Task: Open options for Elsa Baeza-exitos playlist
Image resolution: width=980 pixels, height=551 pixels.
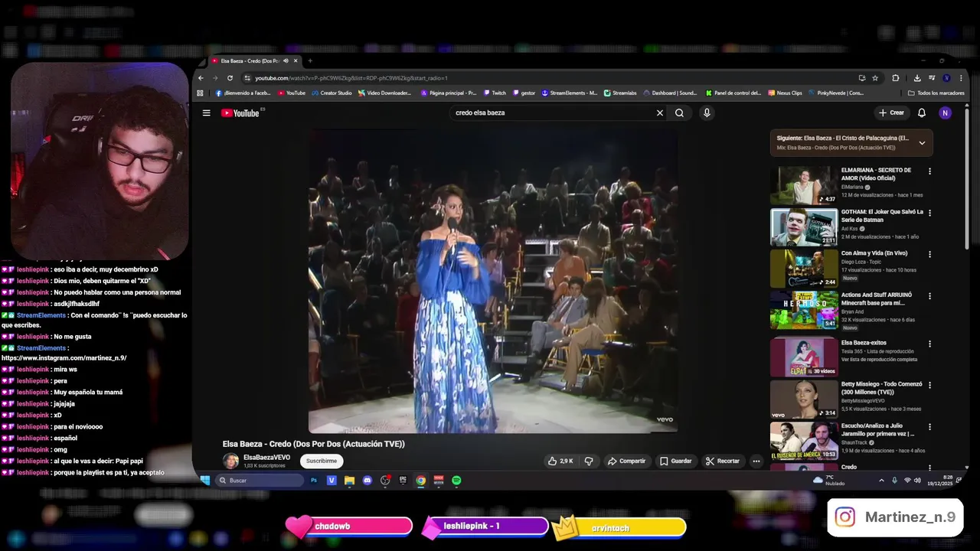Action: pos(929,344)
